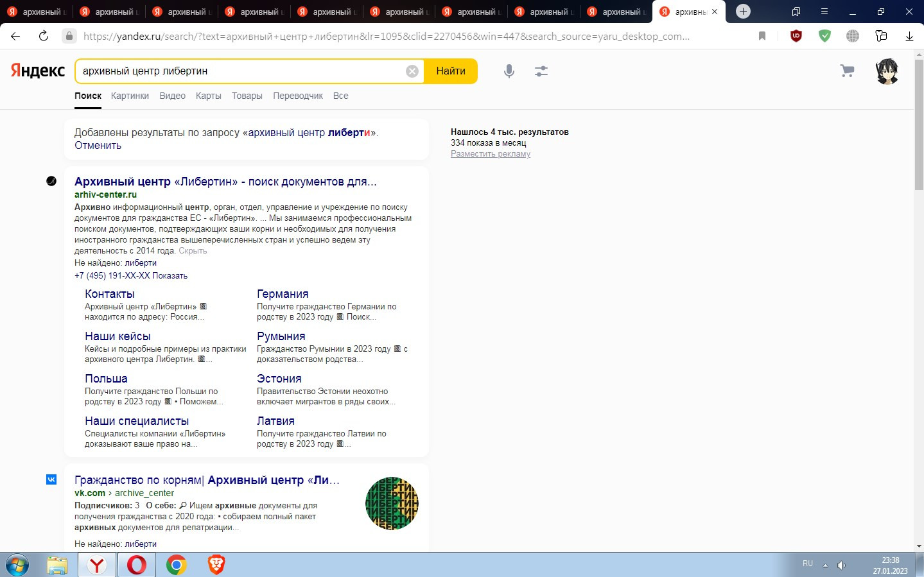Open the Германия sitelink
The width and height of the screenshot is (924, 577).
pyautogui.click(x=283, y=294)
